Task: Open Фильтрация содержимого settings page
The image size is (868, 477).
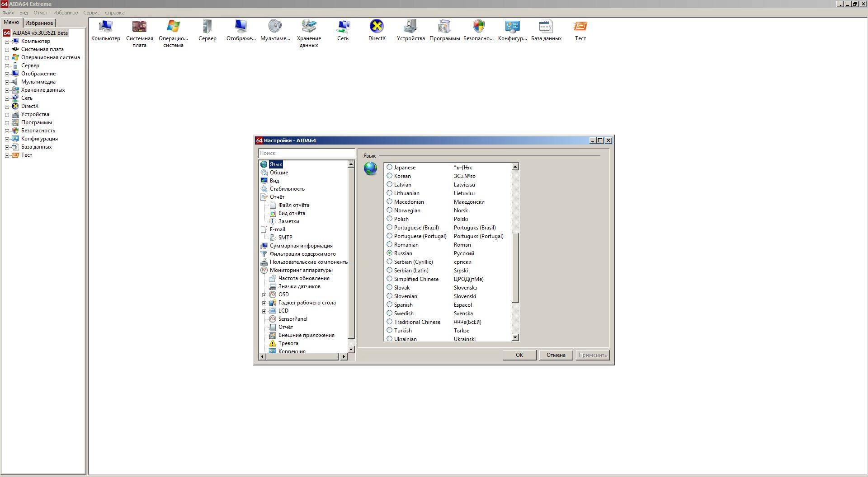Action: pyautogui.click(x=302, y=254)
